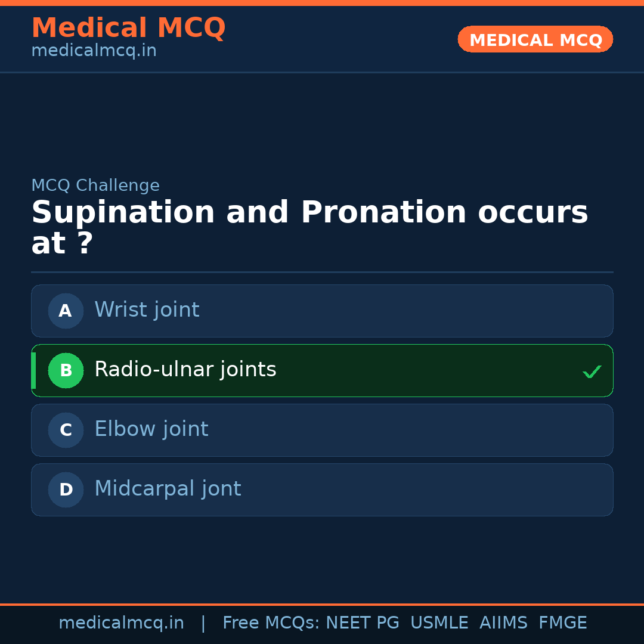Click the orange MEDICAL MCQ badge
The image size is (644, 644).
pos(535,39)
